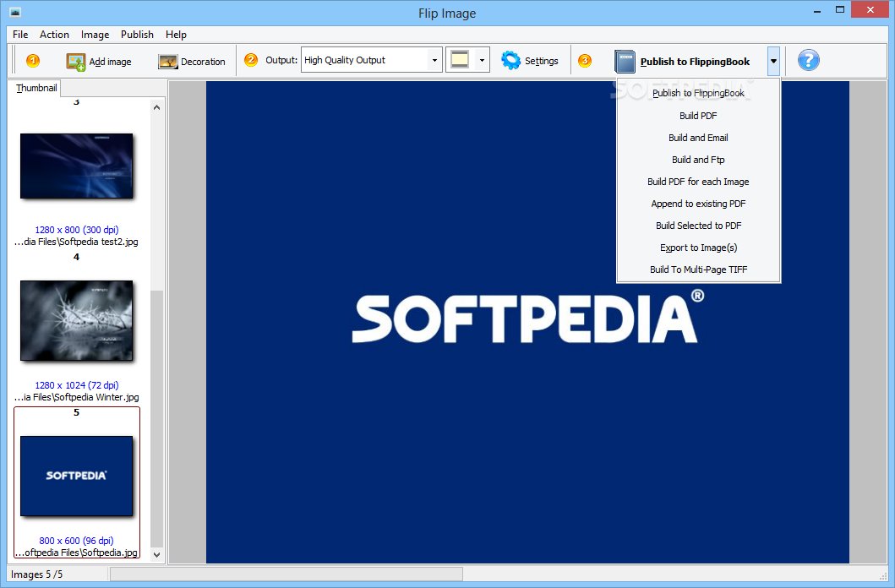The image size is (895, 588).
Task: Click the Flip Image app icon in title bar
Action: tap(15, 12)
